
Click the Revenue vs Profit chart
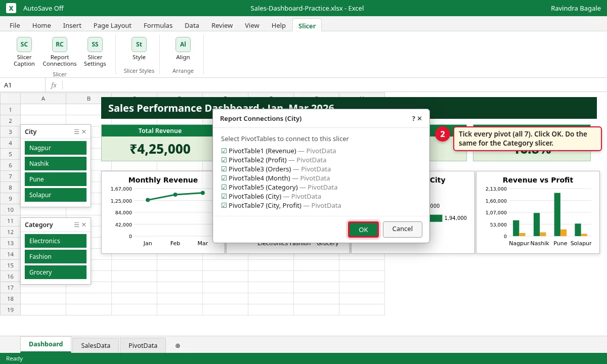(x=538, y=212)
